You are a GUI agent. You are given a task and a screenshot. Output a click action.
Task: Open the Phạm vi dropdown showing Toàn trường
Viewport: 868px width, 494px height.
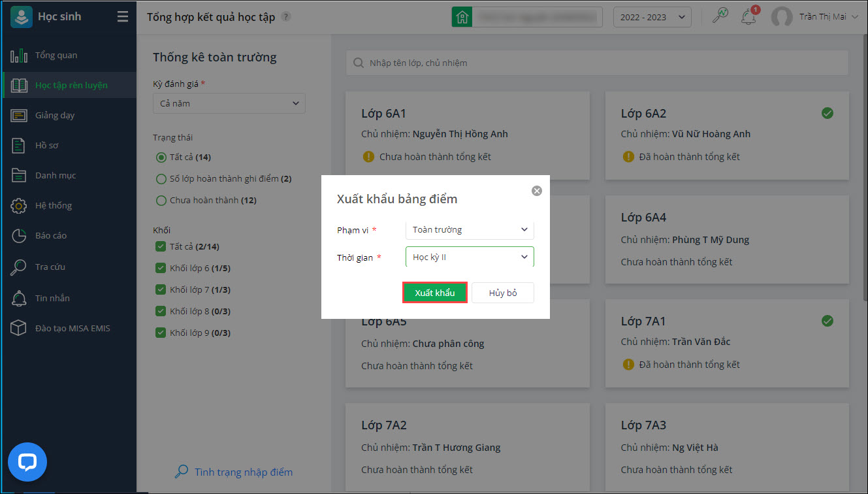470,230
